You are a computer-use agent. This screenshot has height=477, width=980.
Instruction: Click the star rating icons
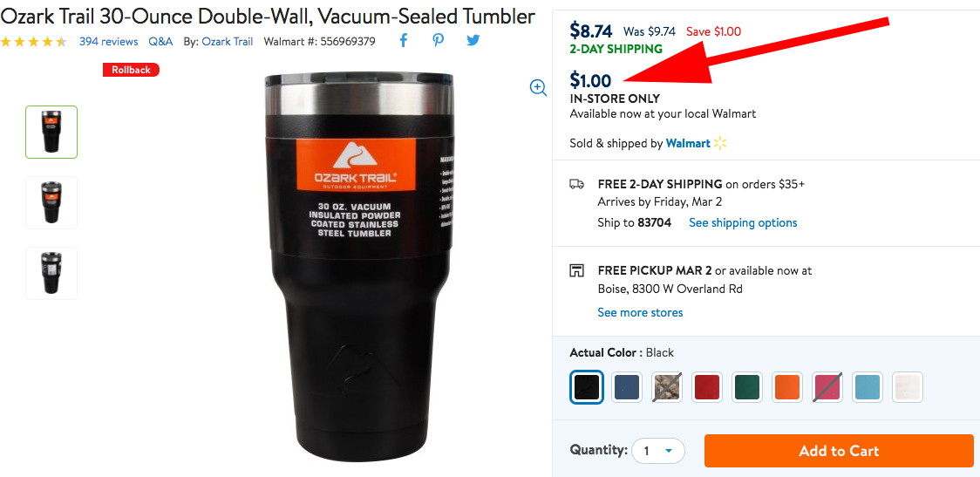pyautogui.click(x=33, y=41)
